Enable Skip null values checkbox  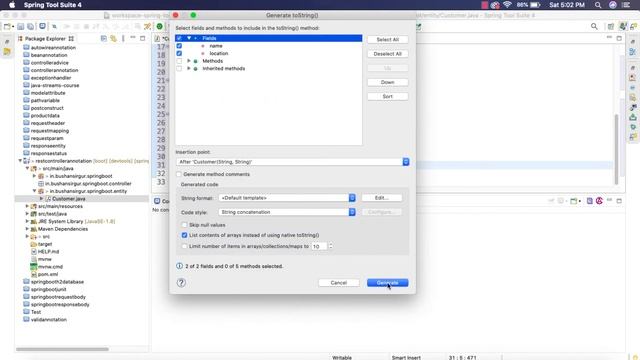click(x=184, y=225)
